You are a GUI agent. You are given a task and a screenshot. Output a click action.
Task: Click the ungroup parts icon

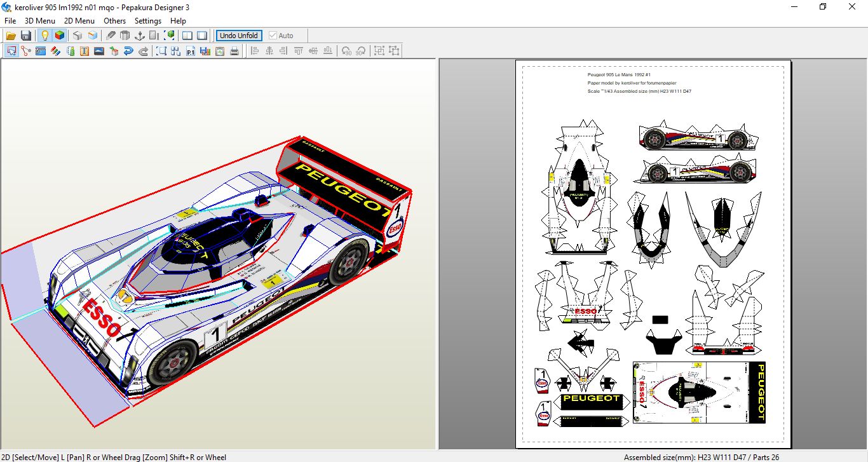coord(394,51)
